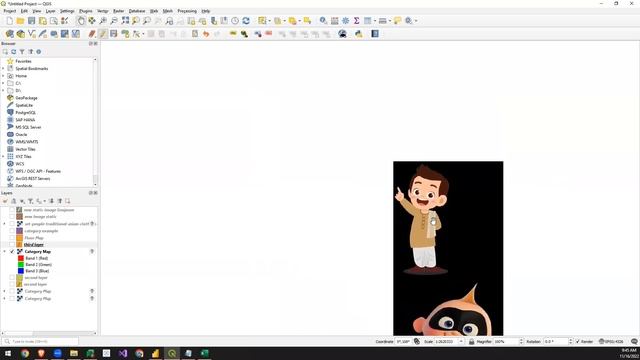Select PostgreSQL in the Browser tree

pos(25,113)
